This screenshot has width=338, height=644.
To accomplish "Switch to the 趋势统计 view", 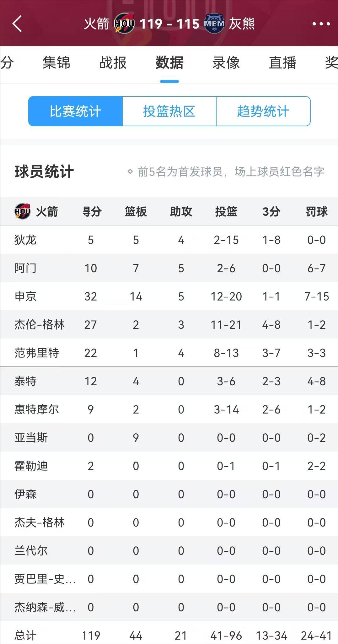I will (x=263, y=111).
